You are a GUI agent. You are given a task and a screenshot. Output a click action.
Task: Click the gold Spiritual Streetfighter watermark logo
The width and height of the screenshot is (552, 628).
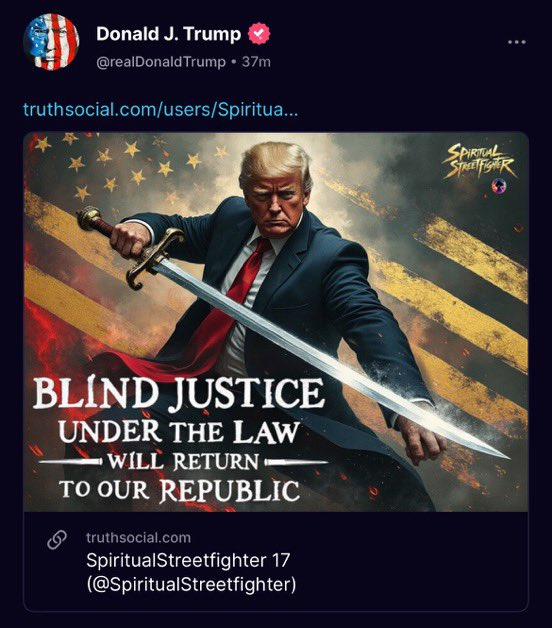pos(477,162)
